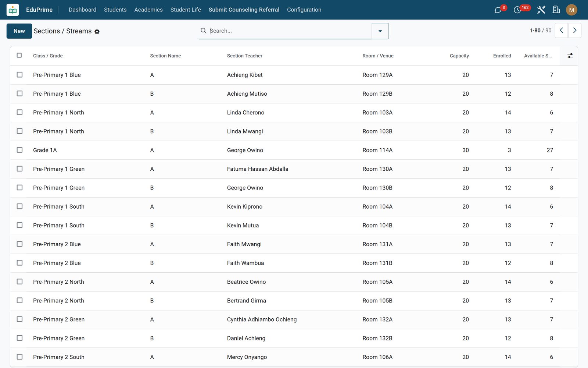Viewport: 588px width, 368px height.
Task: Check the Grade 1A row checkbox
Action: click(x=19, y=150)
